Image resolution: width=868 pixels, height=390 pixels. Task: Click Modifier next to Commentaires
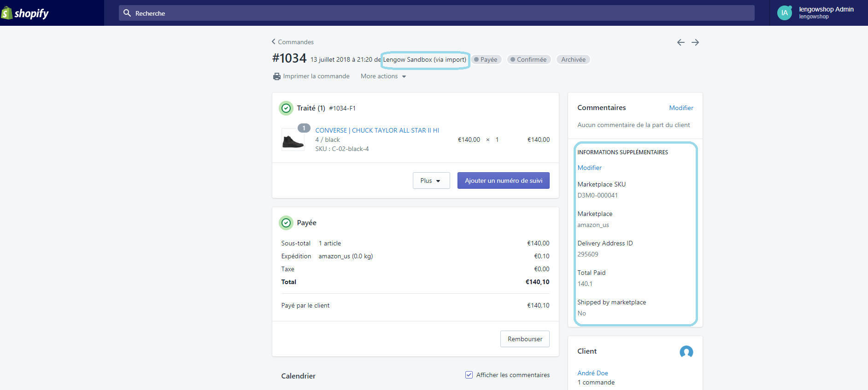pos(681,108)
